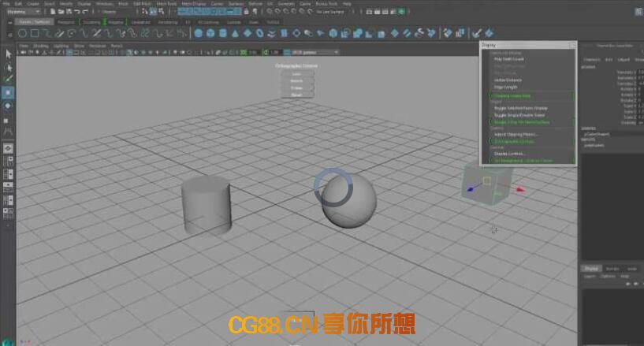Viewport: 644px width, 346px height.
Task: Click the Open Scene icon
Action: tap(61, 12)
